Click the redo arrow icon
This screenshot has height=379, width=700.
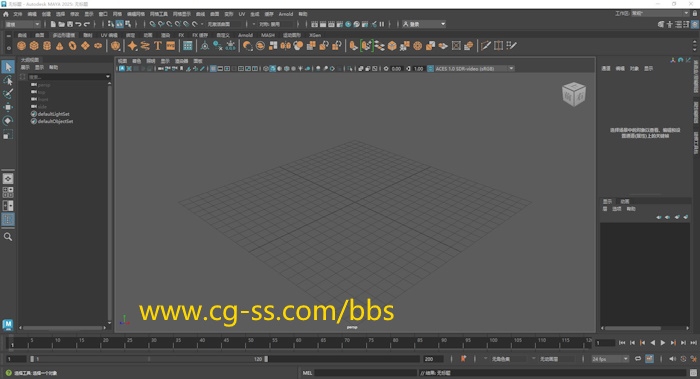[x=87, y=24]
